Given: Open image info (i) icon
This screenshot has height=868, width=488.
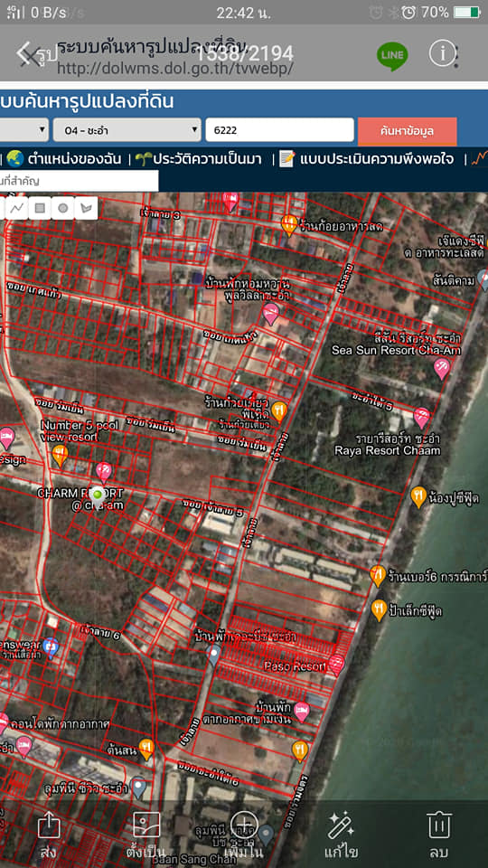Looking at the screenshot, I should point(442,53).
